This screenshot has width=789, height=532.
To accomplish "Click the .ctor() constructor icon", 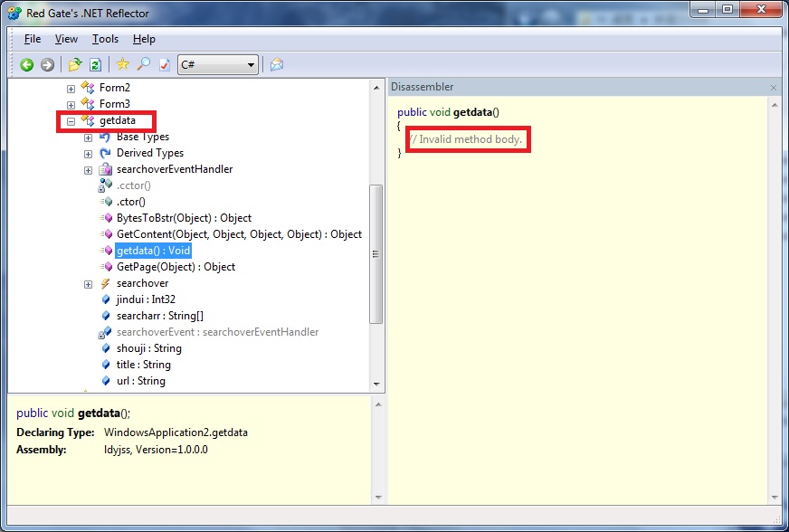I will point(106,202).
